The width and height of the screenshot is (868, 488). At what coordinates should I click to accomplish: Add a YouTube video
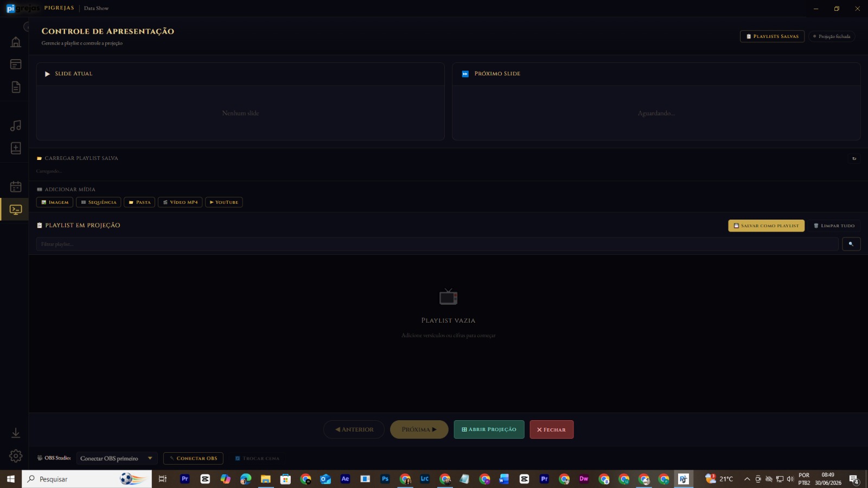[x=224, y=202]
